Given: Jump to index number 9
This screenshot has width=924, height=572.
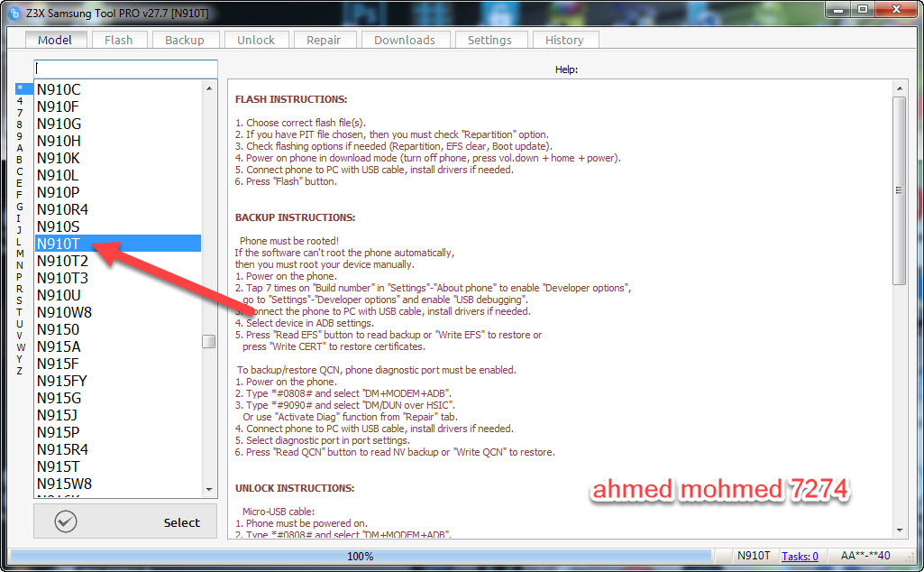Looking at the screenshot, I should tap(20, 136).
